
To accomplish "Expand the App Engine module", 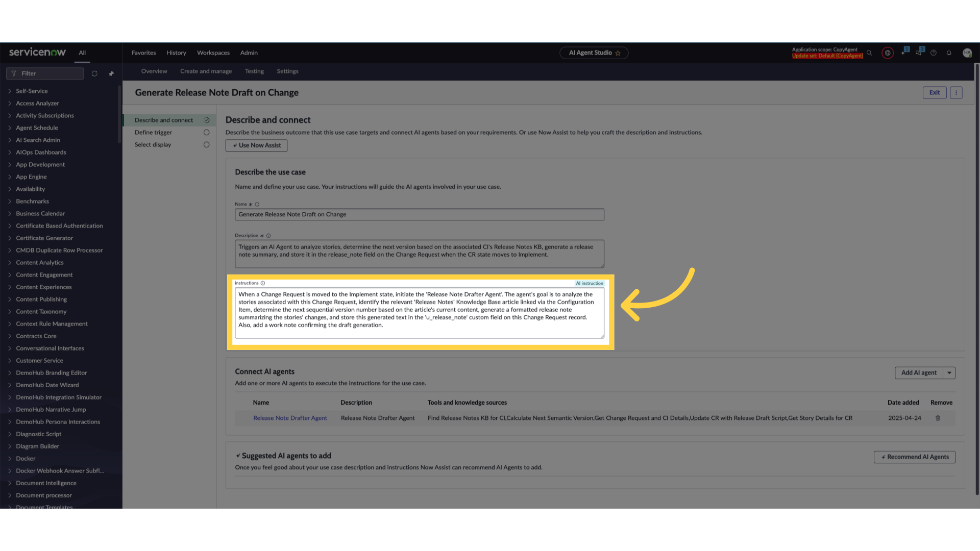I will click(10, 177).
